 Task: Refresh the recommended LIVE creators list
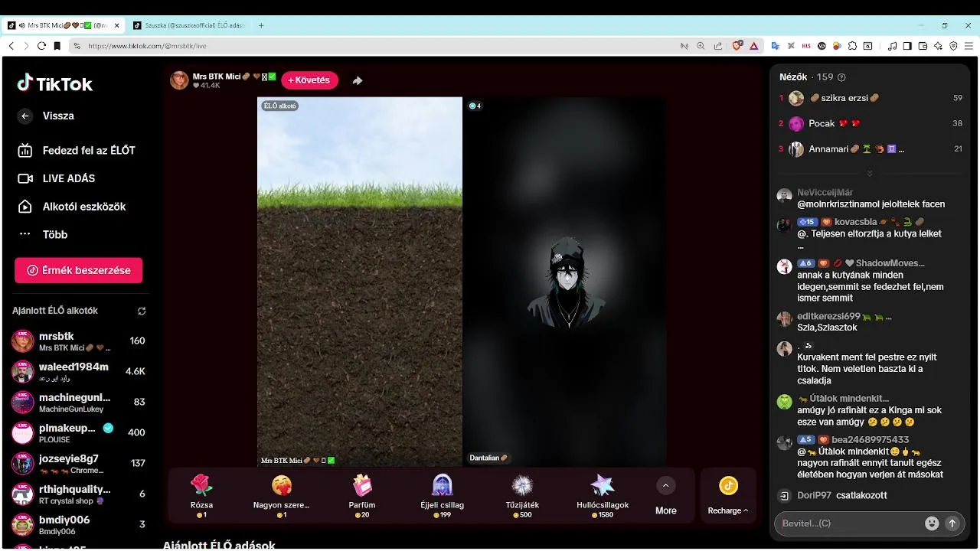click(x=142, y=311)
